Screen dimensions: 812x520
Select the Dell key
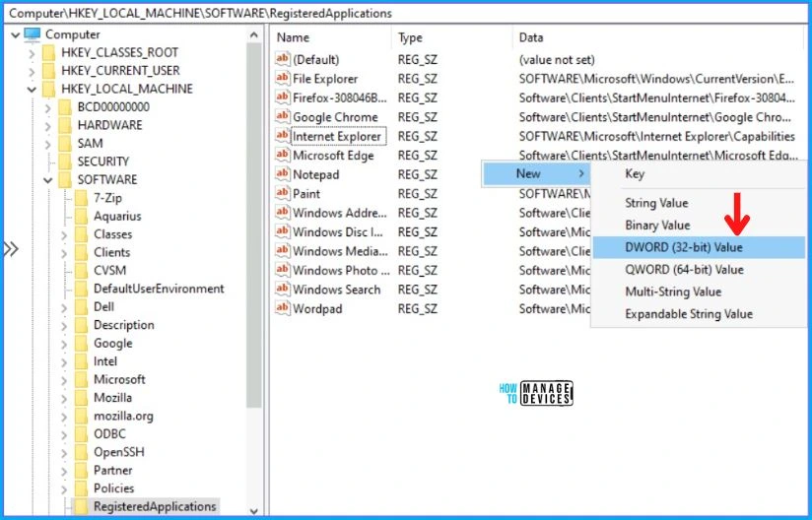pos(103,307)
